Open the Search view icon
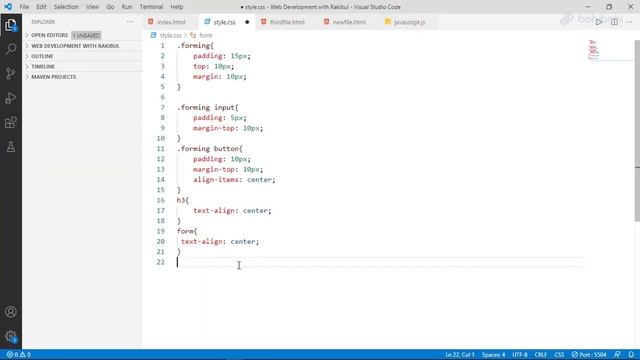 pyautogui.click(x=11, y=49)
